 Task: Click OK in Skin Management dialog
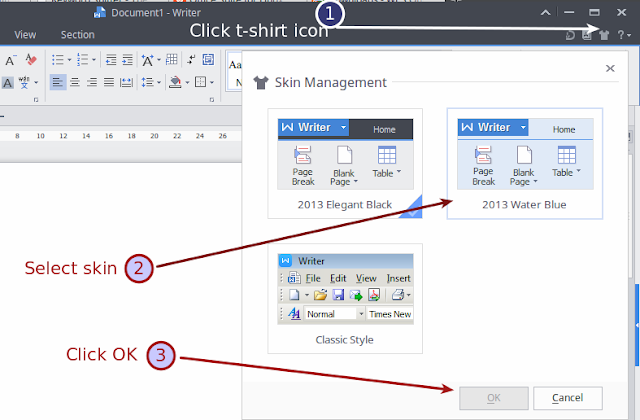[x=494, y=398]
